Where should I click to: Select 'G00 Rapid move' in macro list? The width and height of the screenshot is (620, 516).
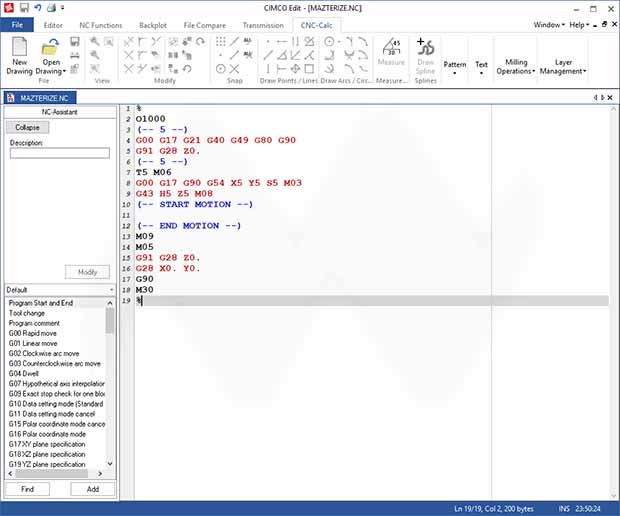click(x=55, y=333)
